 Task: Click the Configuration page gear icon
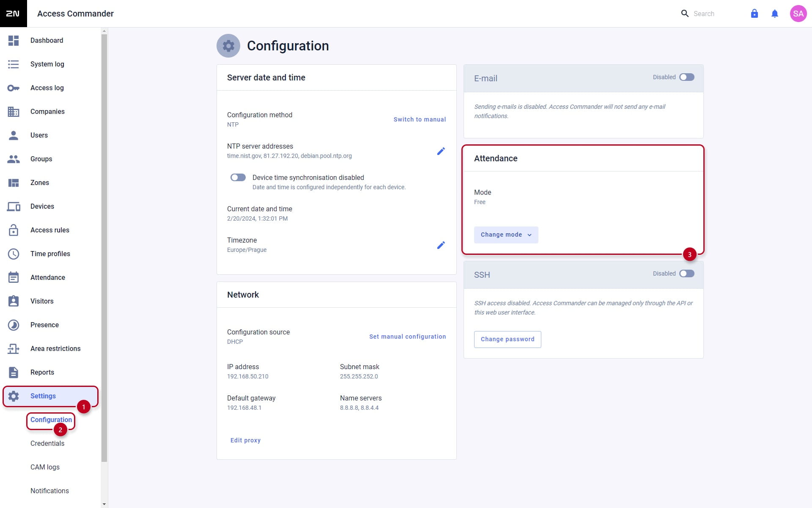click(228, 46)
